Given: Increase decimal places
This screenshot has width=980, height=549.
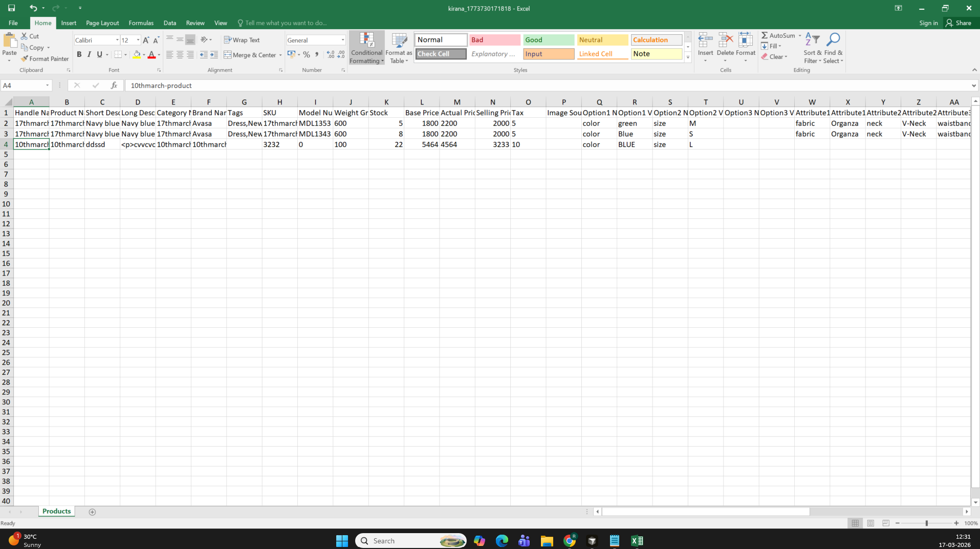Looking at the screenshot, I should [331, 55].
